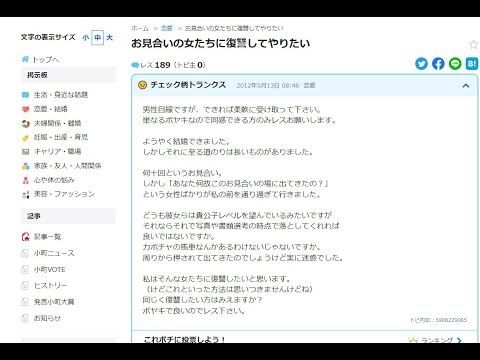The image size is (480, 360).
Task: Set text size to 大 (large)
Action: tap(109, 37)
